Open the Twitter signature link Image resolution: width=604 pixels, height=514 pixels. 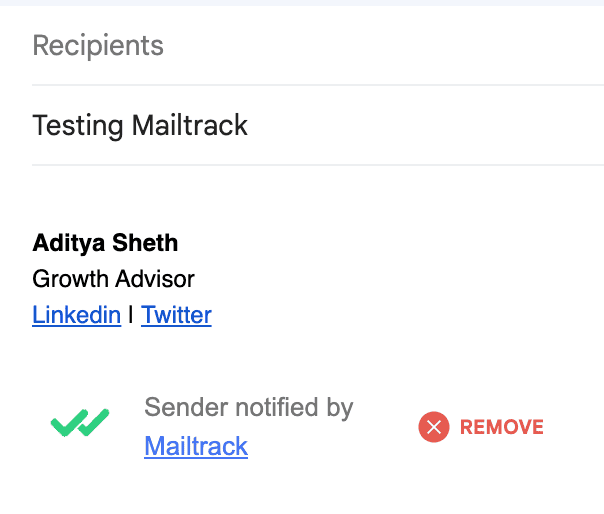pos(176,315)
